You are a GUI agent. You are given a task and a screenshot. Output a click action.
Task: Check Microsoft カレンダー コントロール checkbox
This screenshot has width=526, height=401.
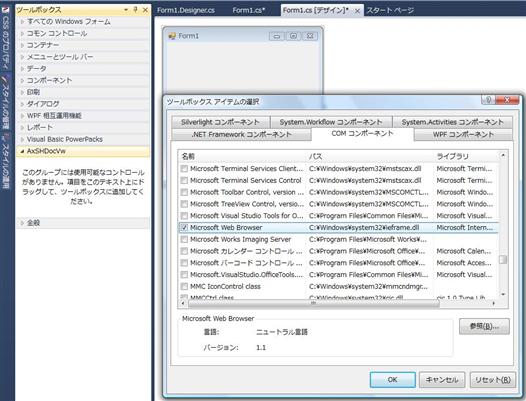point(184,251)
